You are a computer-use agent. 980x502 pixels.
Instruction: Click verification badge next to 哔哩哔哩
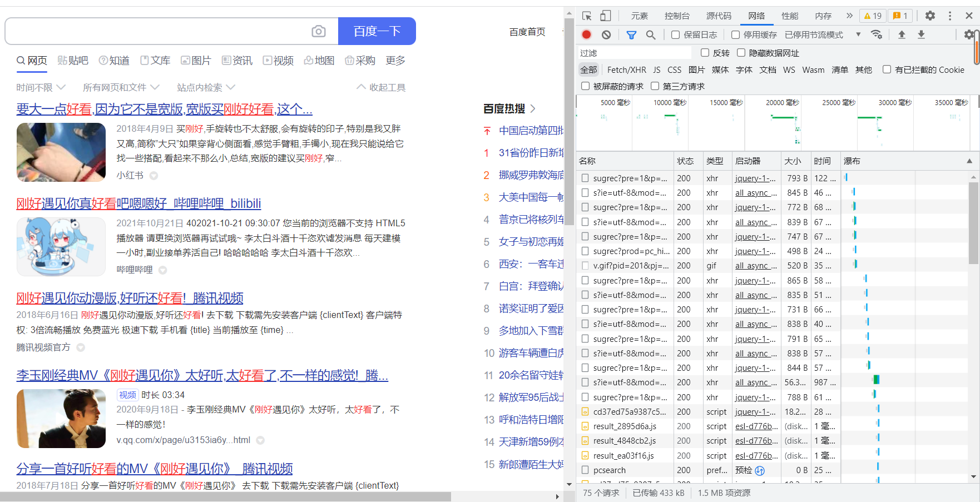162,270
